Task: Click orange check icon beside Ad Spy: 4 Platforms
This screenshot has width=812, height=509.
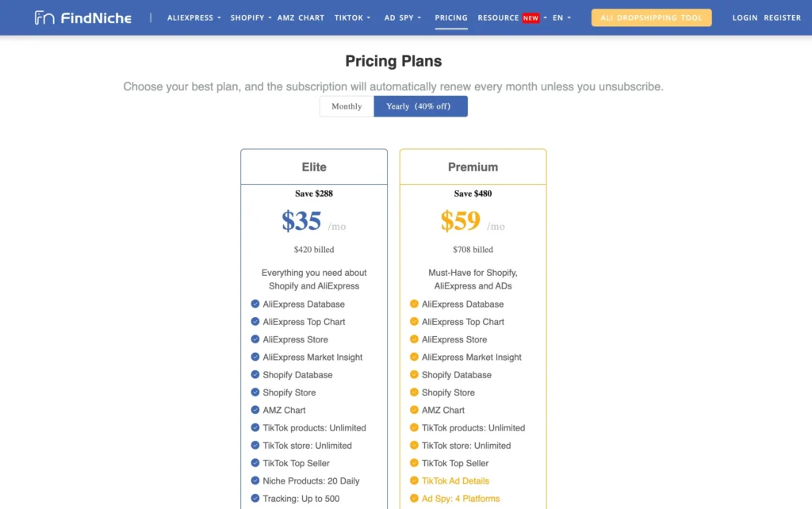Action: (414, 499)
